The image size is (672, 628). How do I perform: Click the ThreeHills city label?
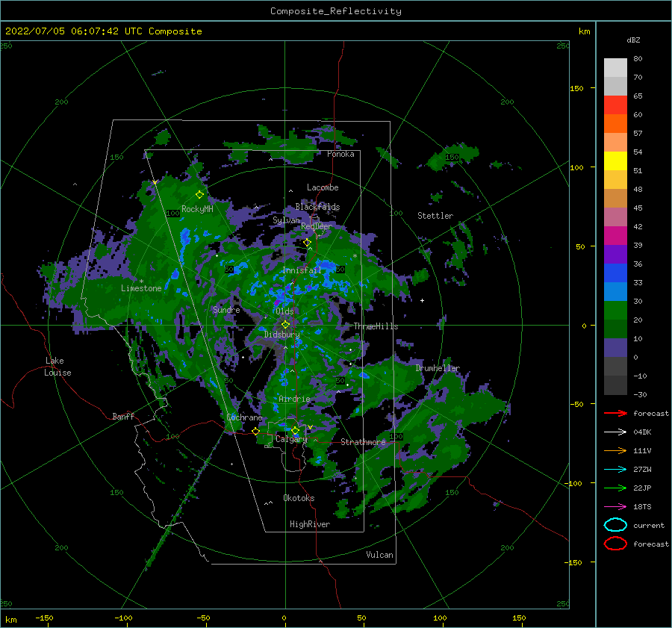376,326
